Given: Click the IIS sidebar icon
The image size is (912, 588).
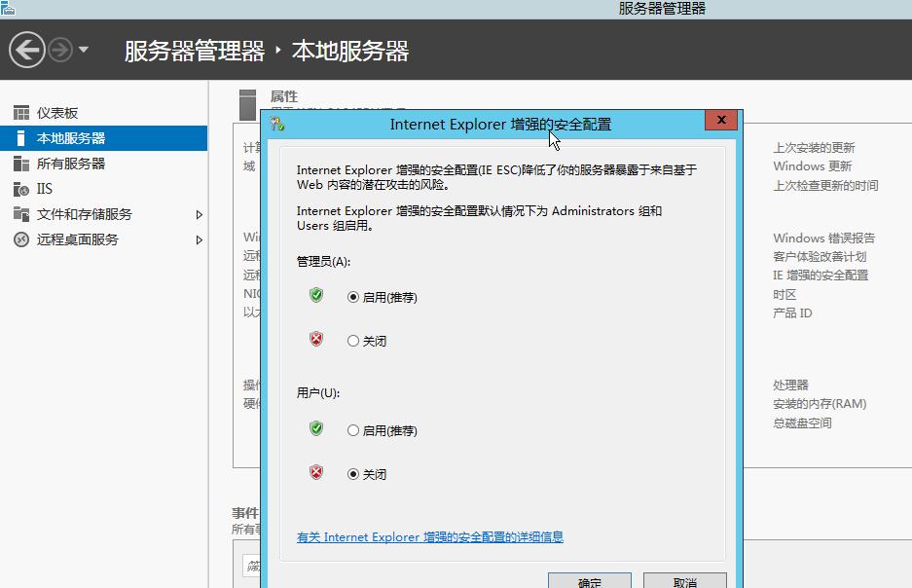Looking at the screenshot, I should (x=21, y=189).
